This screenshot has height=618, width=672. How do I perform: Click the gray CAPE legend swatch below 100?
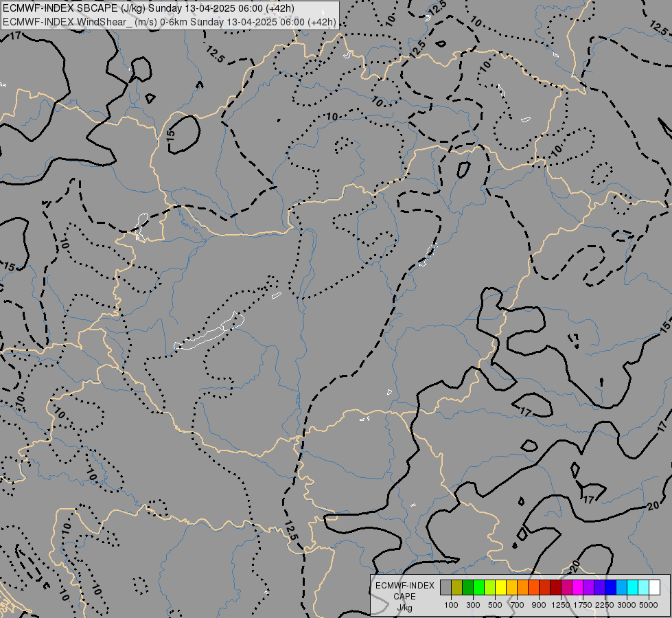[445, 588]
